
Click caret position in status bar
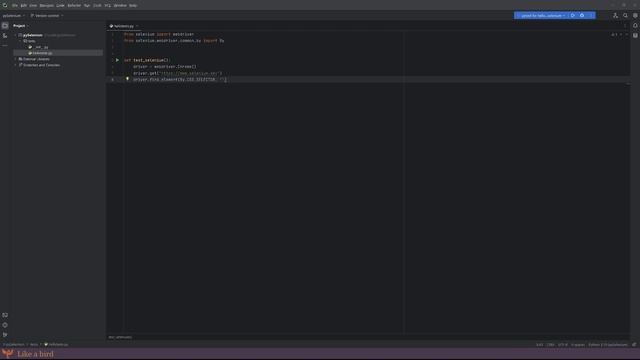coord(540,345)
